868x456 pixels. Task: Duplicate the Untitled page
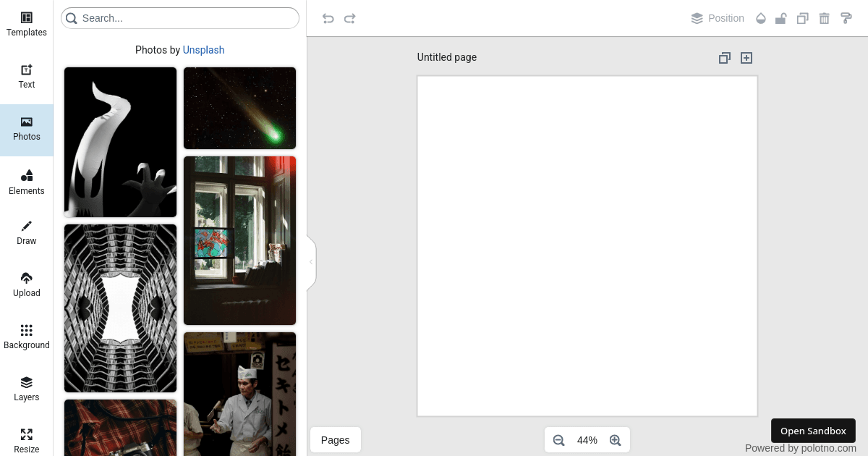[725, 58]
